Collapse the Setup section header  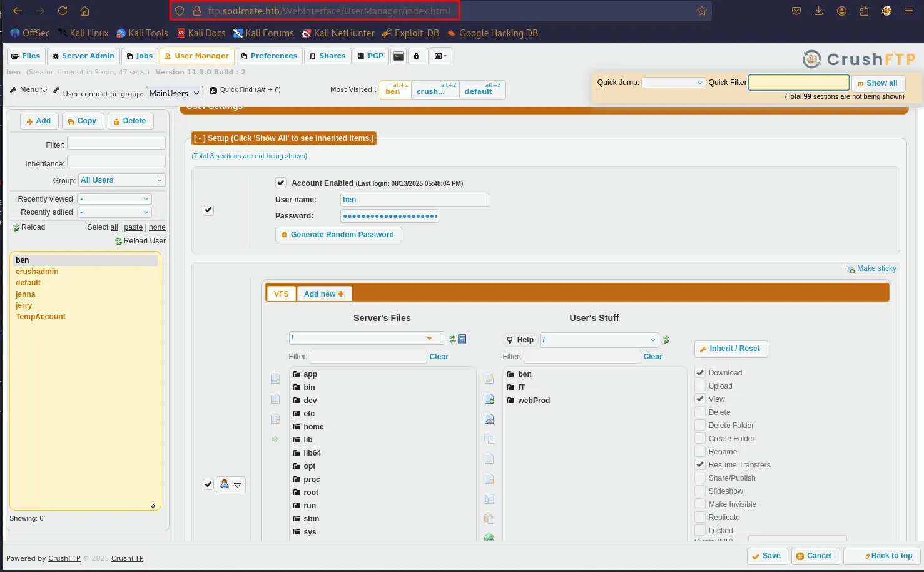[284, 138]
